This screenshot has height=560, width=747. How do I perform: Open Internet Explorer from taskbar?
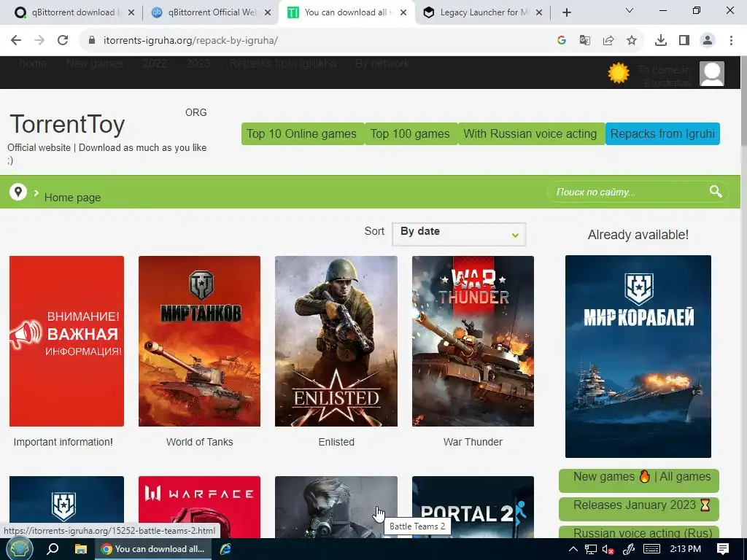(x=225, y=549)
